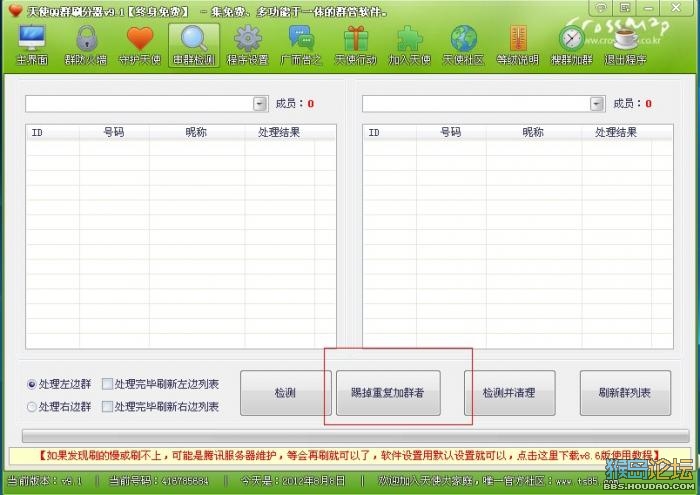Click the 检测 button

coord(286,393)
